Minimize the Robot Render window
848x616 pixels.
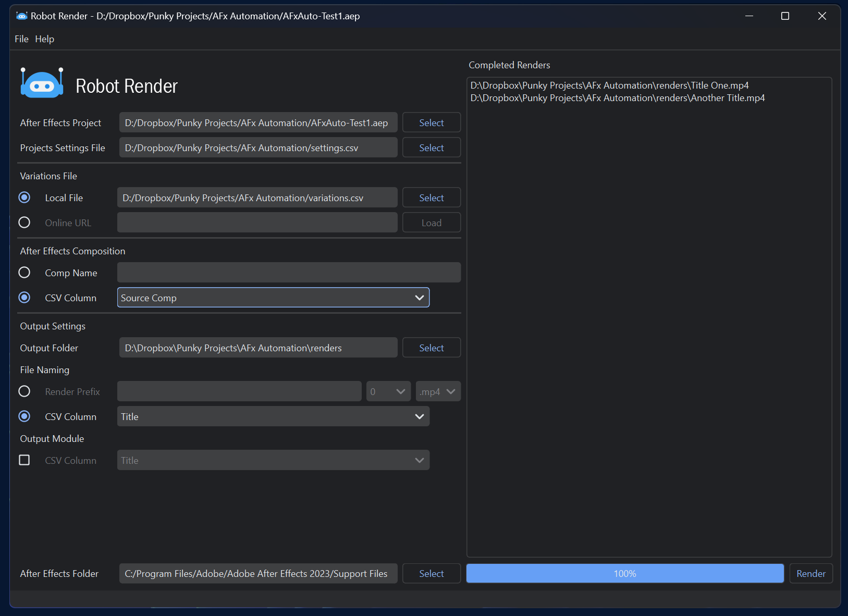(x=749, y=16)
